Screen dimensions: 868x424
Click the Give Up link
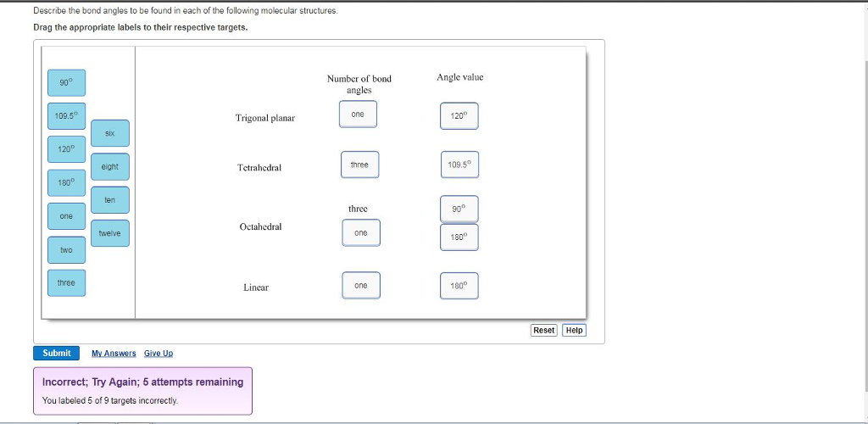(x=159, y=353)
